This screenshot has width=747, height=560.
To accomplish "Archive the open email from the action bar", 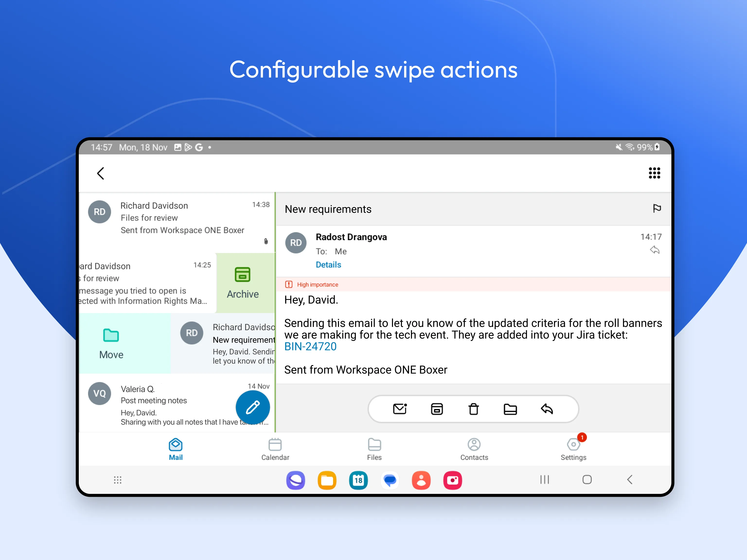I will point(437,409).
